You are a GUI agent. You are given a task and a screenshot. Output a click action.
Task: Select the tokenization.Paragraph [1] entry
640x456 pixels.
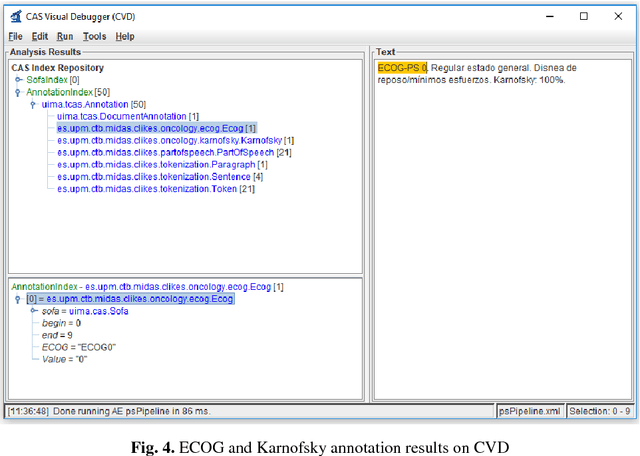coord(162,164)
